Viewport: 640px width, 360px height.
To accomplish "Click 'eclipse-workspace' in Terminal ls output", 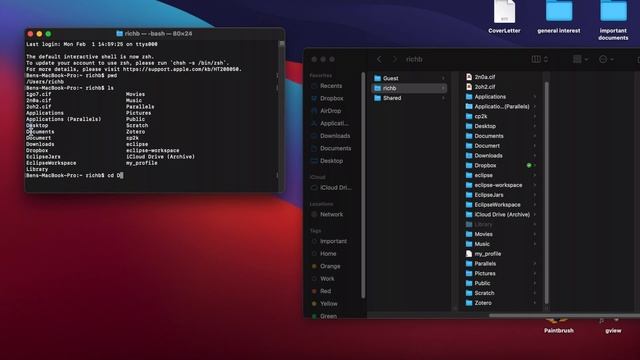I will point(153,151).
